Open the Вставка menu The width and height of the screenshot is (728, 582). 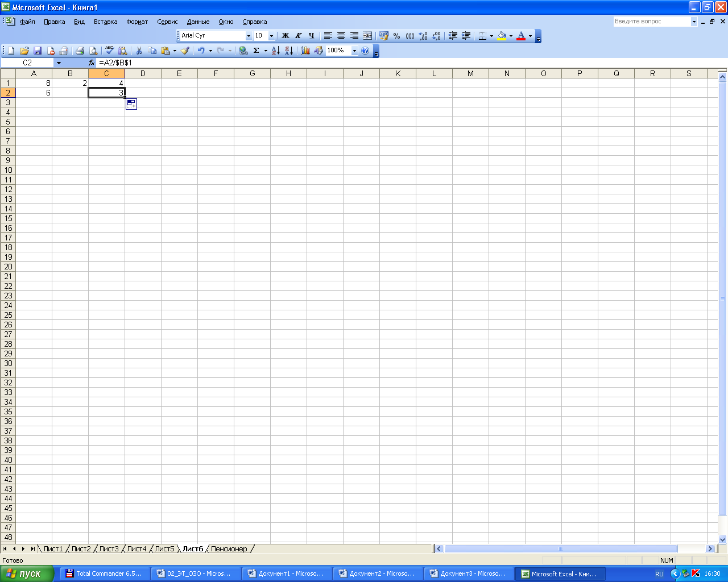[x=105, y=22]
